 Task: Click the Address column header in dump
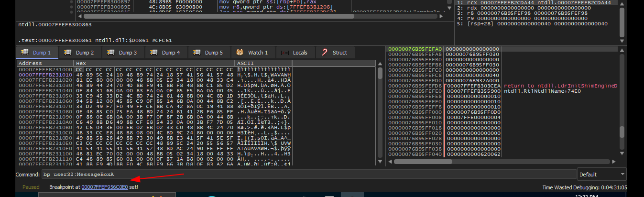tap(44, 63)
